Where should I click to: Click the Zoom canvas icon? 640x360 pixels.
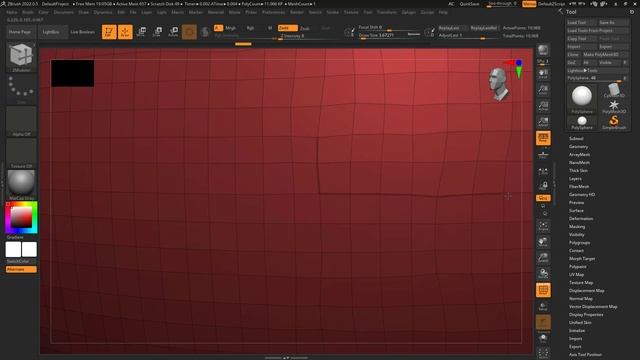[x=543, y=89]
